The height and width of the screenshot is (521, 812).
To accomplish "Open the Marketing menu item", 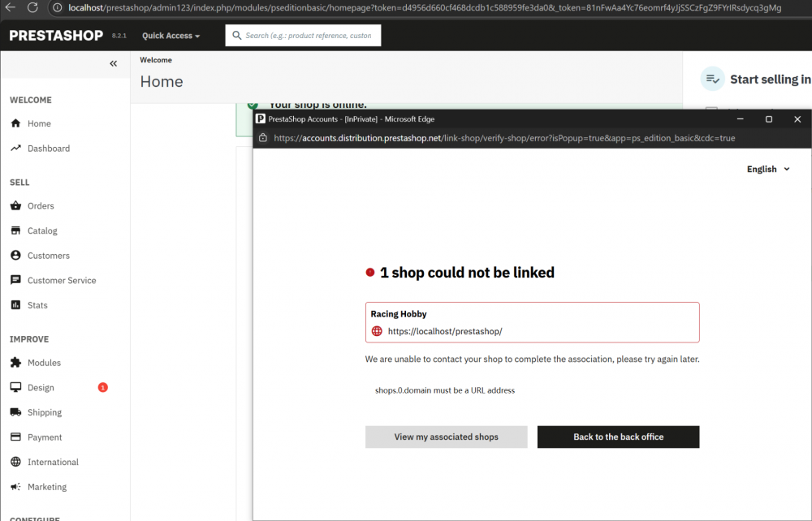I will [x=47, y=487].
